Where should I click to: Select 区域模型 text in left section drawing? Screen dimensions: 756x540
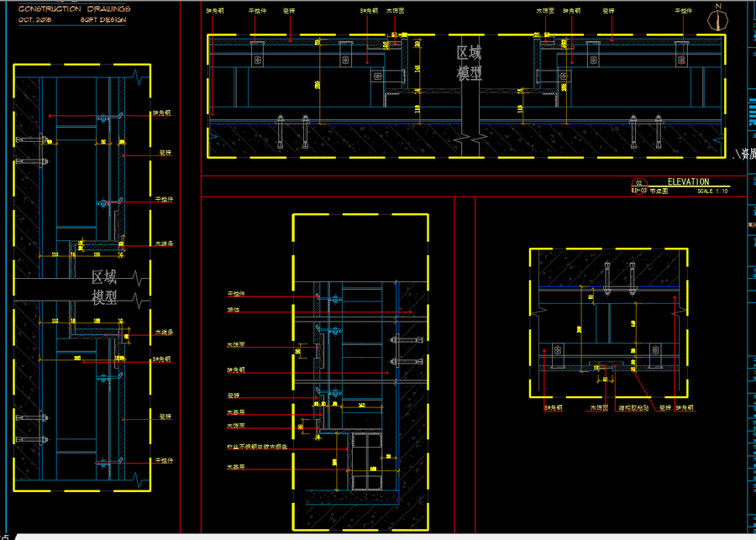point(104,287)
